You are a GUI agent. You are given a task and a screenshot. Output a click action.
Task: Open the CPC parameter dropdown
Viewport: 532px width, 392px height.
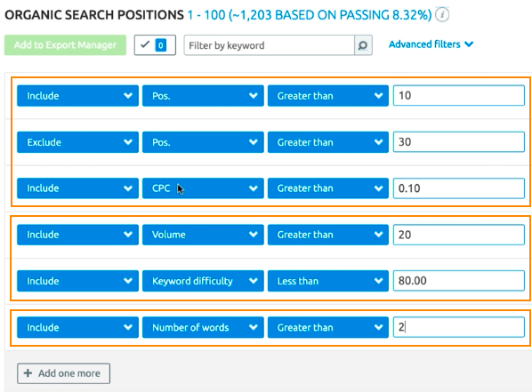click(203, 188)
